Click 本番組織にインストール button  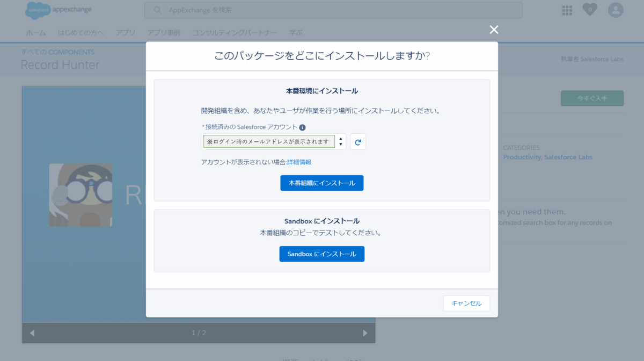tap(321, 183)
